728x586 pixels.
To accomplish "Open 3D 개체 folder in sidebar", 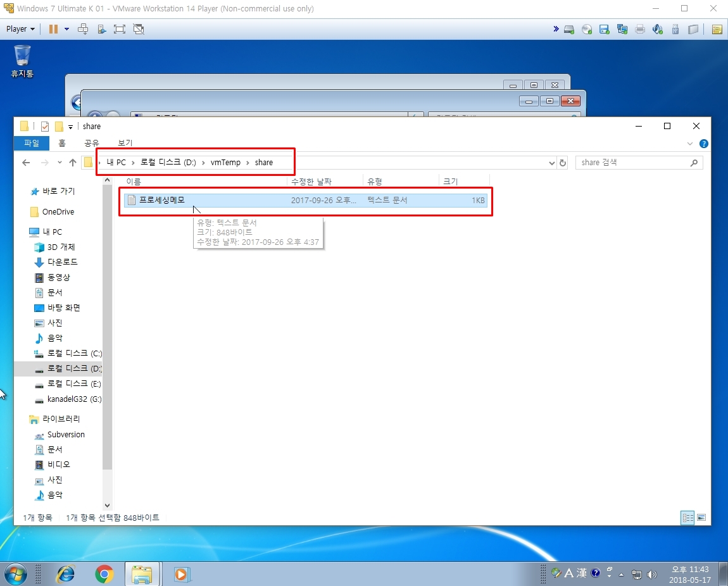I will click(61, 247).
